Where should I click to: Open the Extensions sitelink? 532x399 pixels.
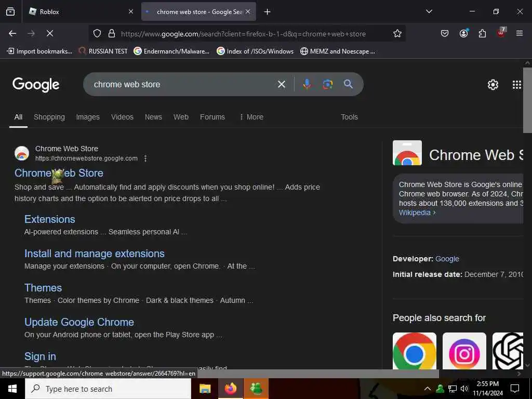50,219
